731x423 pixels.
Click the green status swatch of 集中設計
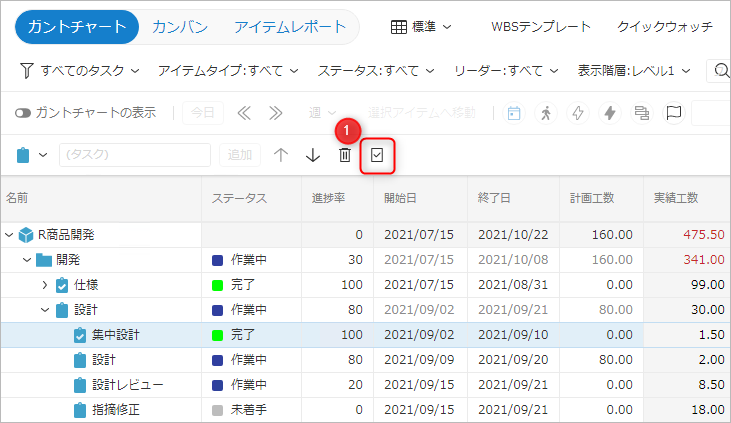tap(218, 335)
